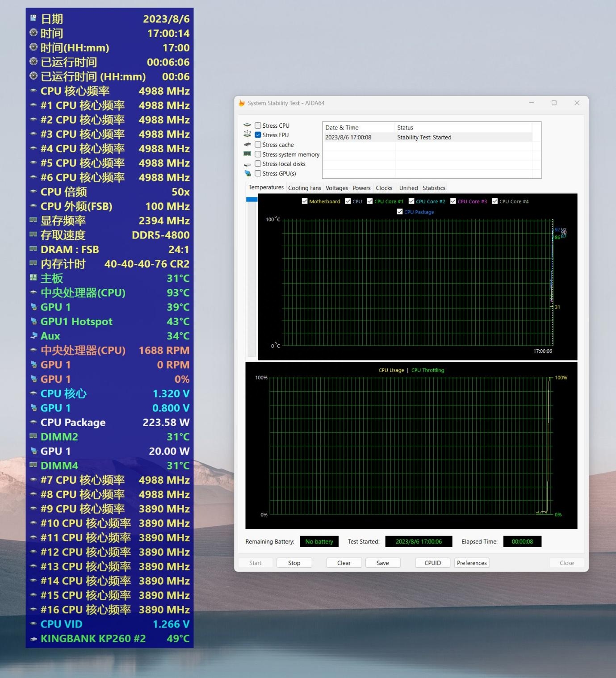Uncheck the Stress FPU checkbox
The image size is (616, 678).
coord(258,135)
